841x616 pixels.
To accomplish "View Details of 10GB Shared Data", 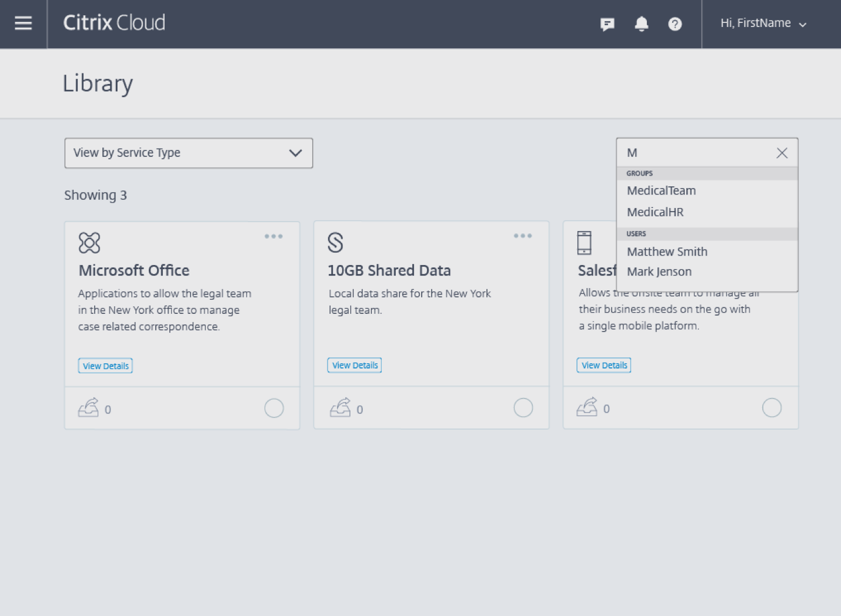I will (355, 365).
